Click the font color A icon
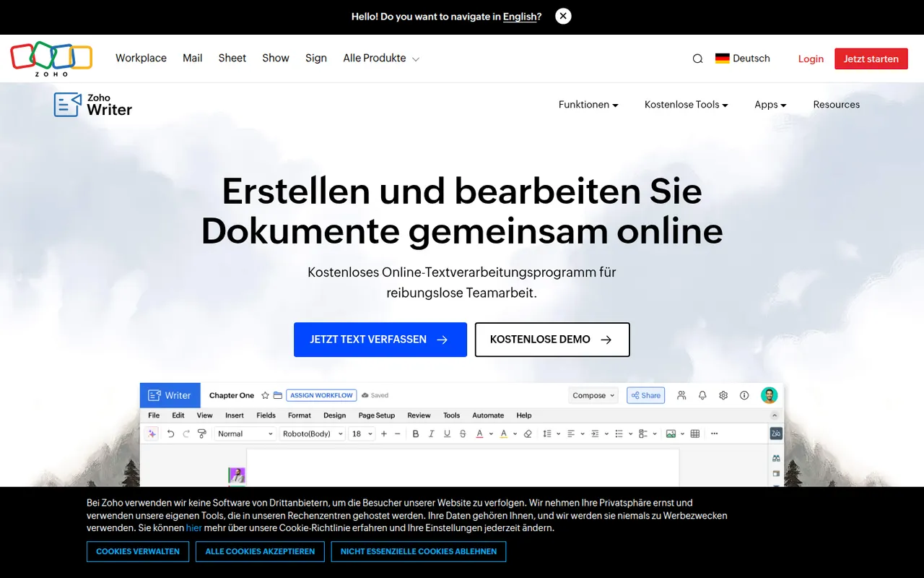Viewport: 924px width, 578px height. [x=480, y=433]
